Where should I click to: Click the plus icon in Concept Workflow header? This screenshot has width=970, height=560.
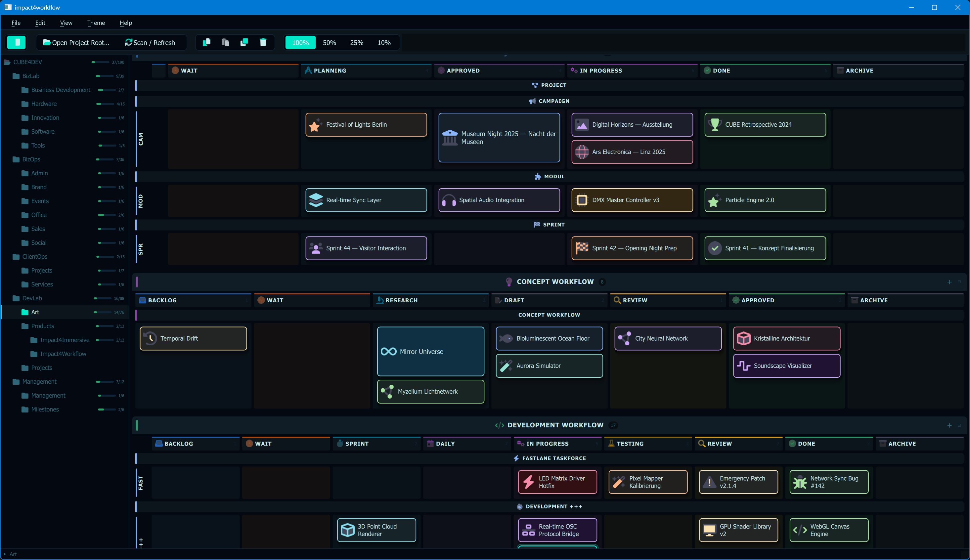tap(949, 282)
